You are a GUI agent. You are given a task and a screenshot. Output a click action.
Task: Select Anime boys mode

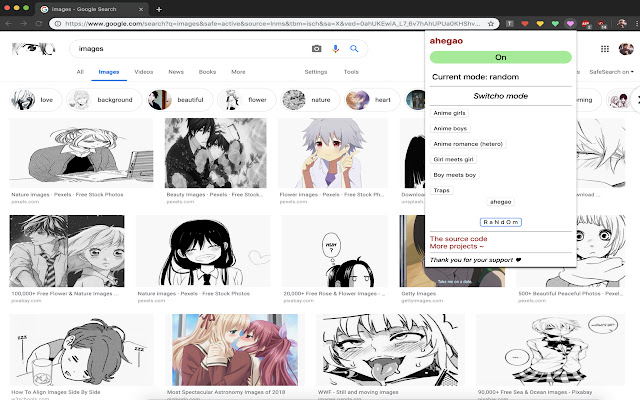click(450, 129)
